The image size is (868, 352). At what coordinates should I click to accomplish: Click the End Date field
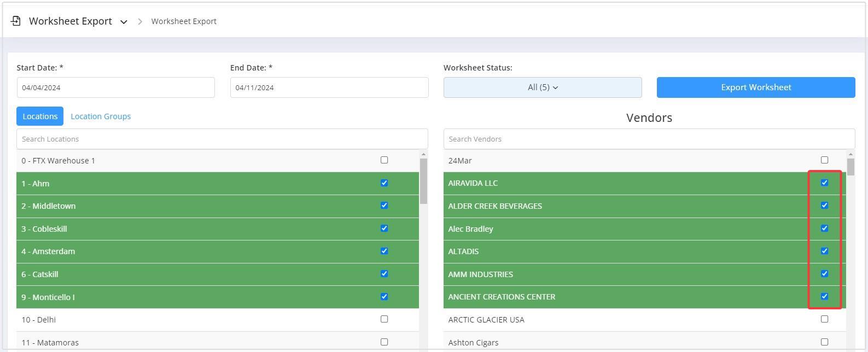(x=329, y=87)
